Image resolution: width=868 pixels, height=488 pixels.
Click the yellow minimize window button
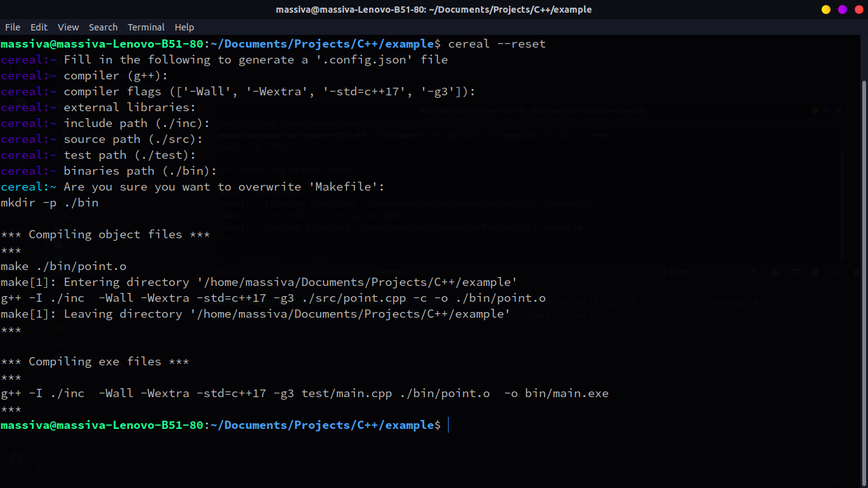pyautogui.click(x=826, y=10)
